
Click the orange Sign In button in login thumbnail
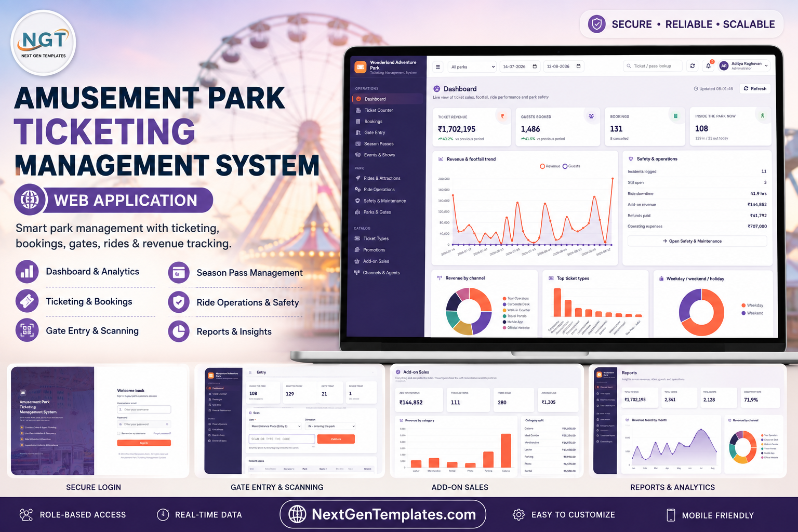pyautogui.click(x=144, y=443)
